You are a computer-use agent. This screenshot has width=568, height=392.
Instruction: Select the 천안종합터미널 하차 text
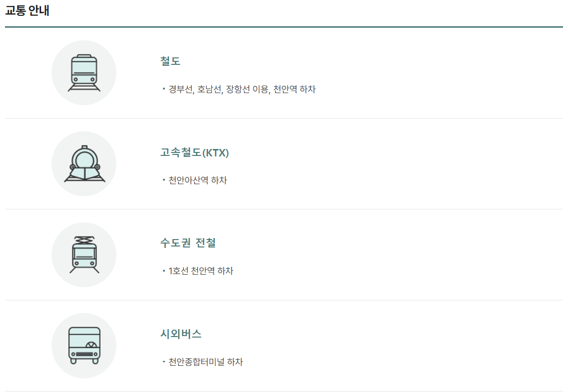(206, 362)
